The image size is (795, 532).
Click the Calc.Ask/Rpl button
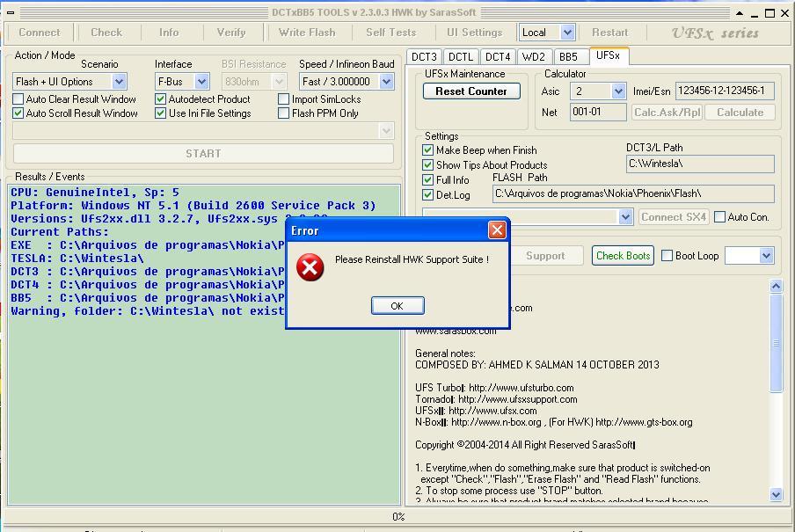coord(667,112)
